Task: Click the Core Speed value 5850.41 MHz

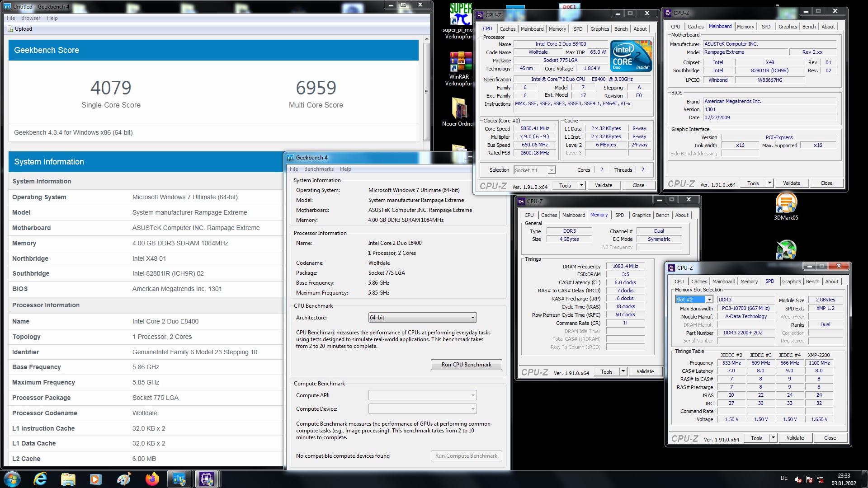Action: pos(535,129)
